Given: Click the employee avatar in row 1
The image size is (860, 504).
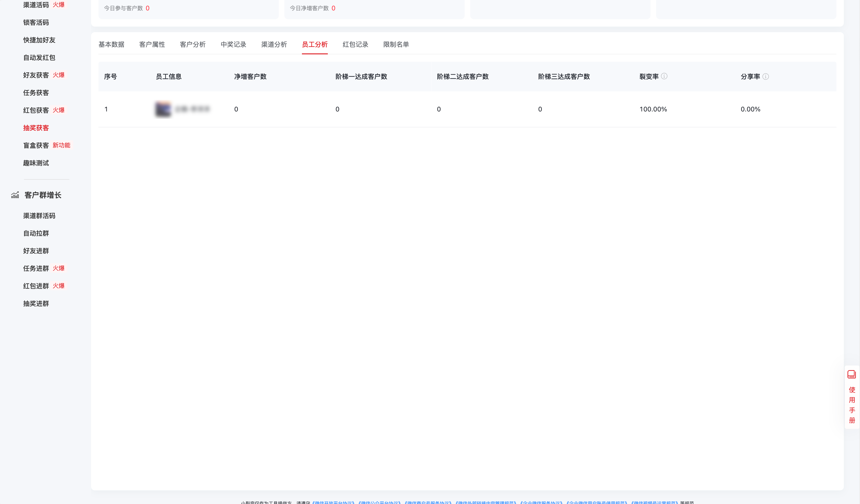Looking at the screenshot, I should [163, 110].
